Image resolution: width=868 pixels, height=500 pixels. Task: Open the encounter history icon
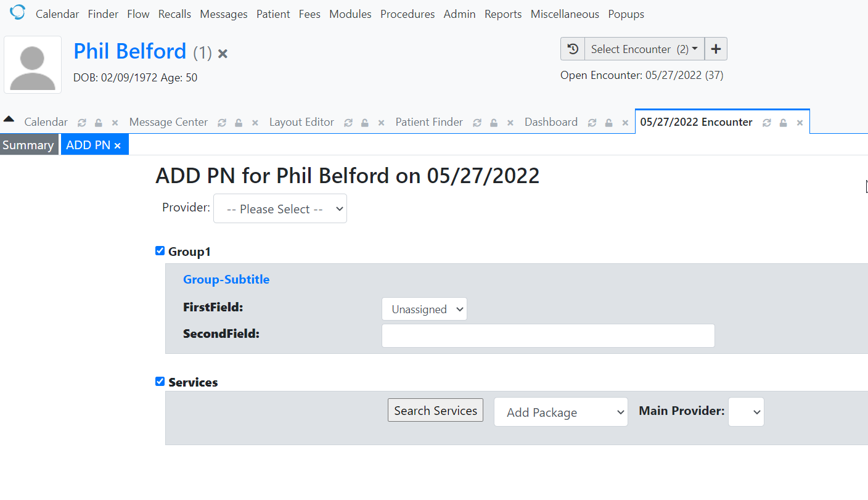coord(572,48)
